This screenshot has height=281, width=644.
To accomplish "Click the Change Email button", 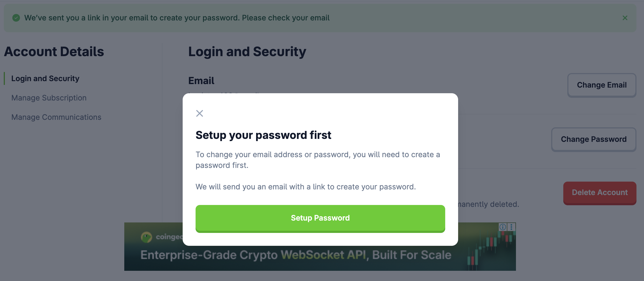I will pos(602,85).
